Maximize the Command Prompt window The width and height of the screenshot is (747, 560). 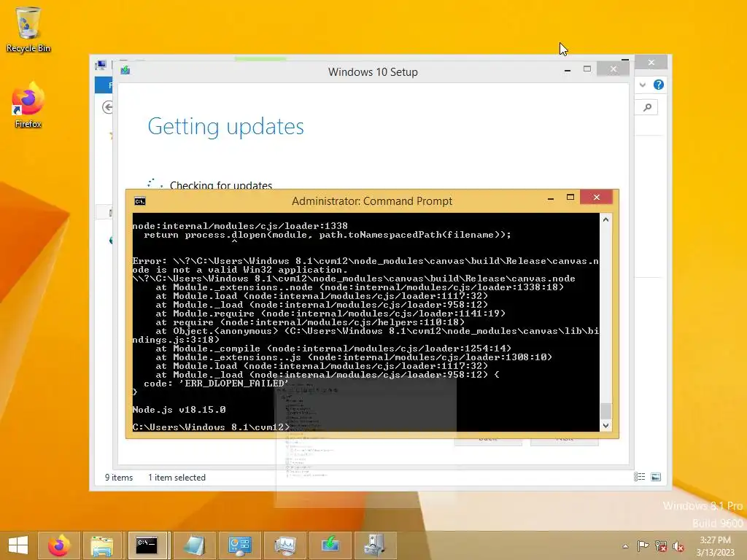coord(570,197)
